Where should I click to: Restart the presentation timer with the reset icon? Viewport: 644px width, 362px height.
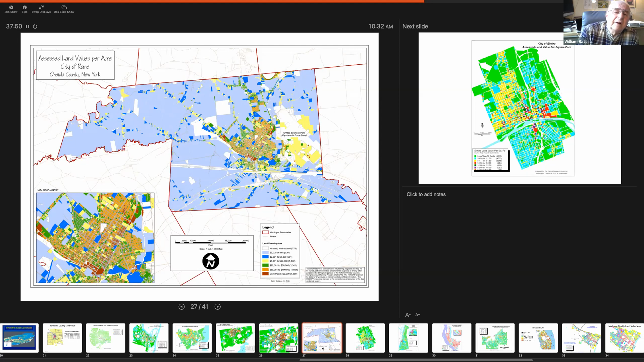click(35, 26)
